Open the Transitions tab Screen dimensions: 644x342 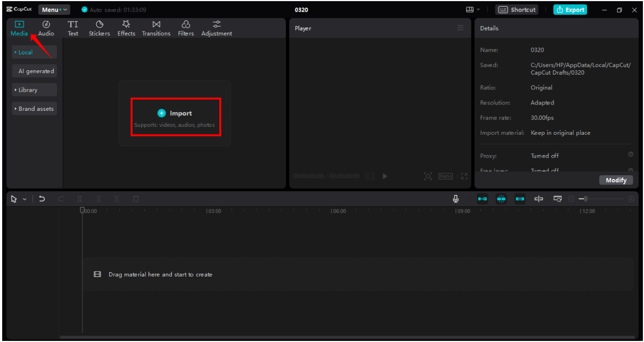[x=156, y=28]
